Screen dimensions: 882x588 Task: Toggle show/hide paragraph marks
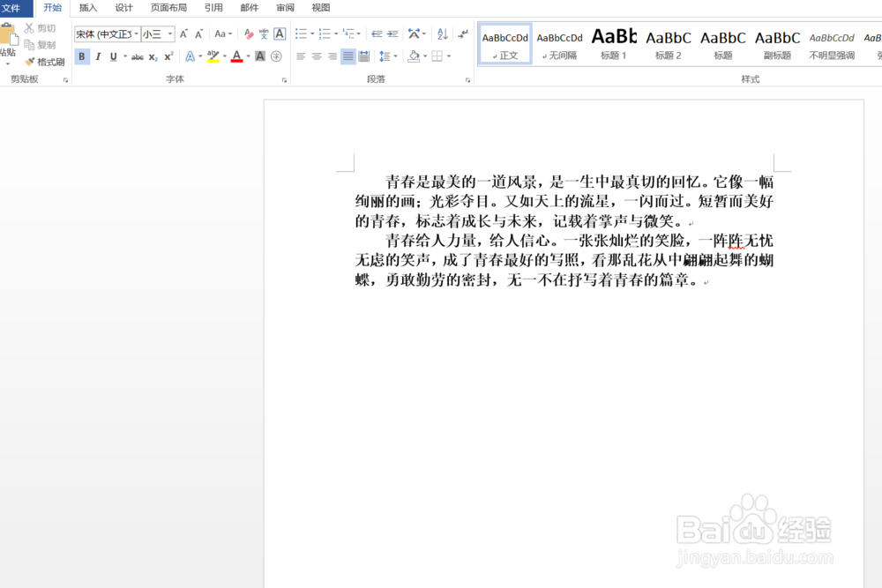tap(463, 33)
